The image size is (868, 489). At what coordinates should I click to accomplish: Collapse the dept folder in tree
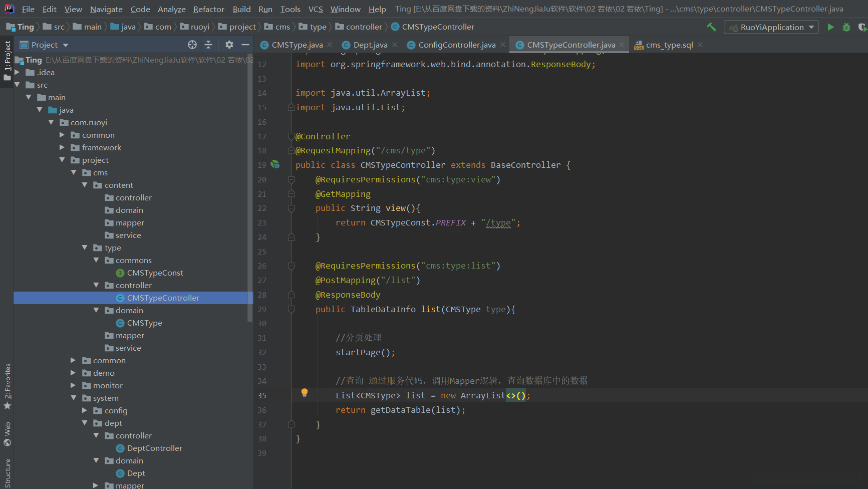pos(85,423)
